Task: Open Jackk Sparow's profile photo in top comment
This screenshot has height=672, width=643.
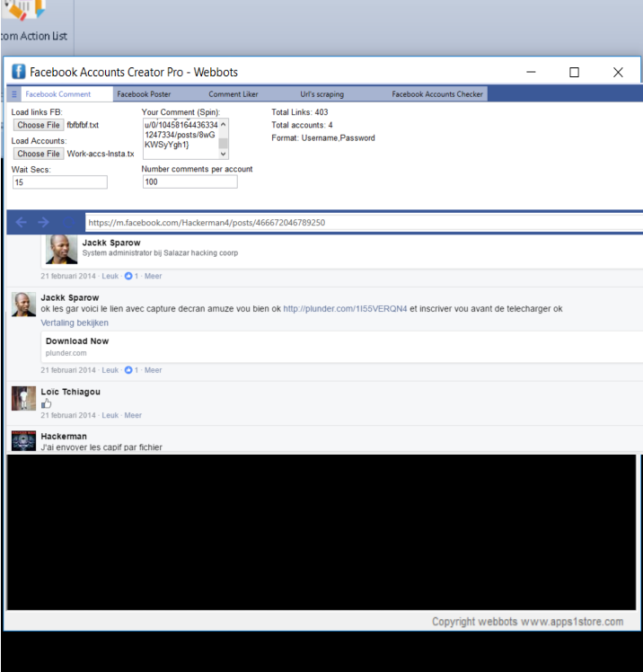Action: coord(61,249)
